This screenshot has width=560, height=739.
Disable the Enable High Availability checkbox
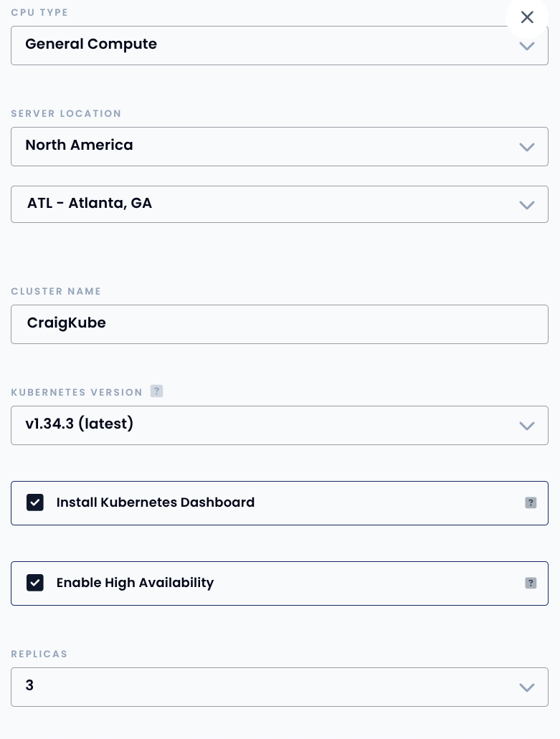tap(35, 583)
